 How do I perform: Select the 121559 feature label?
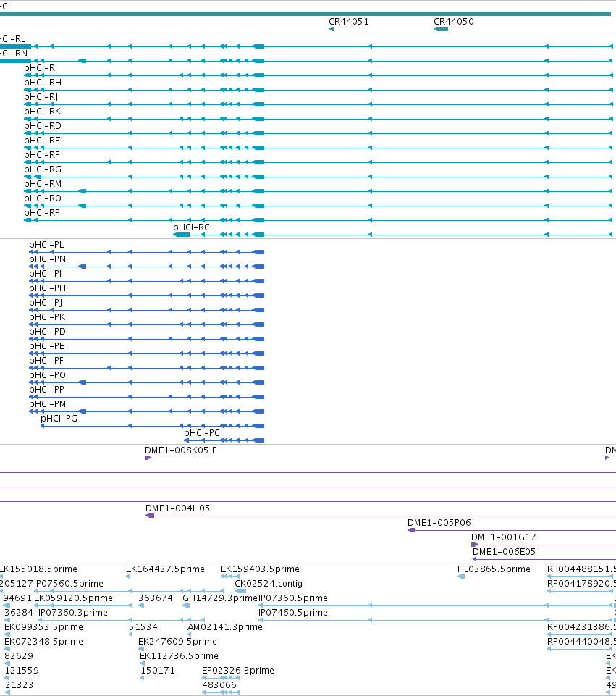pyautogui.click(x=22, y=671)
